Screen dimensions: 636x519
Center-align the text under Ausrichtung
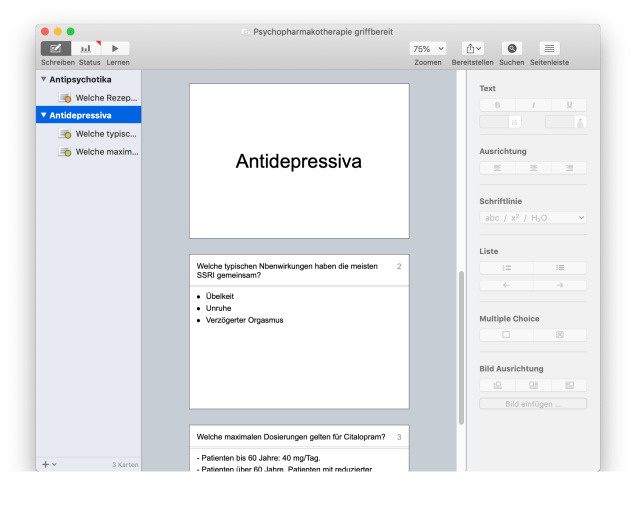[533, 167]
